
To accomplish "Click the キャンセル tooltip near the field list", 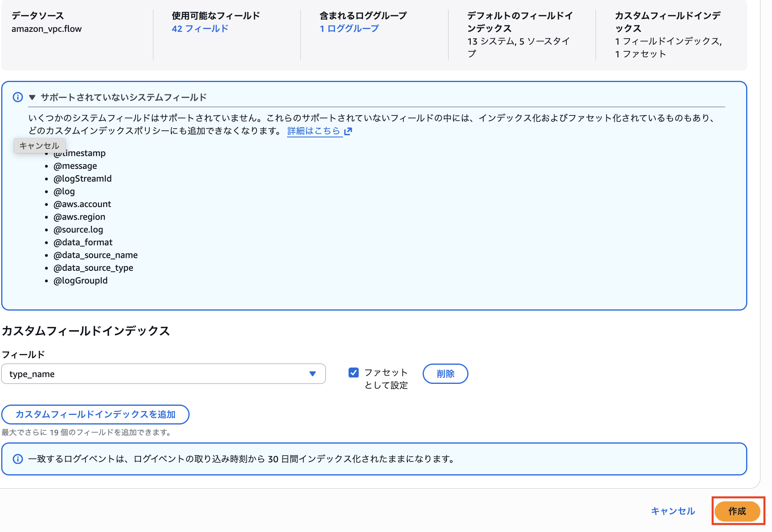I will [39, 145].
